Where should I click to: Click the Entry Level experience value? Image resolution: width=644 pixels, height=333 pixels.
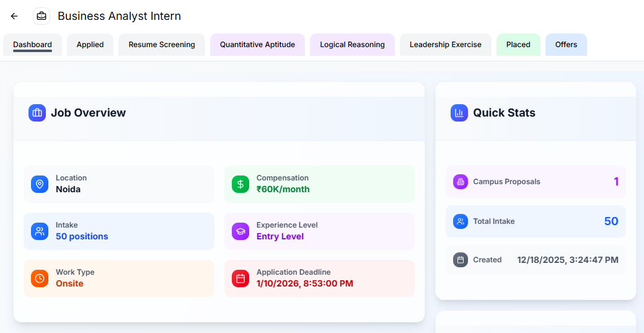point(280,236)
